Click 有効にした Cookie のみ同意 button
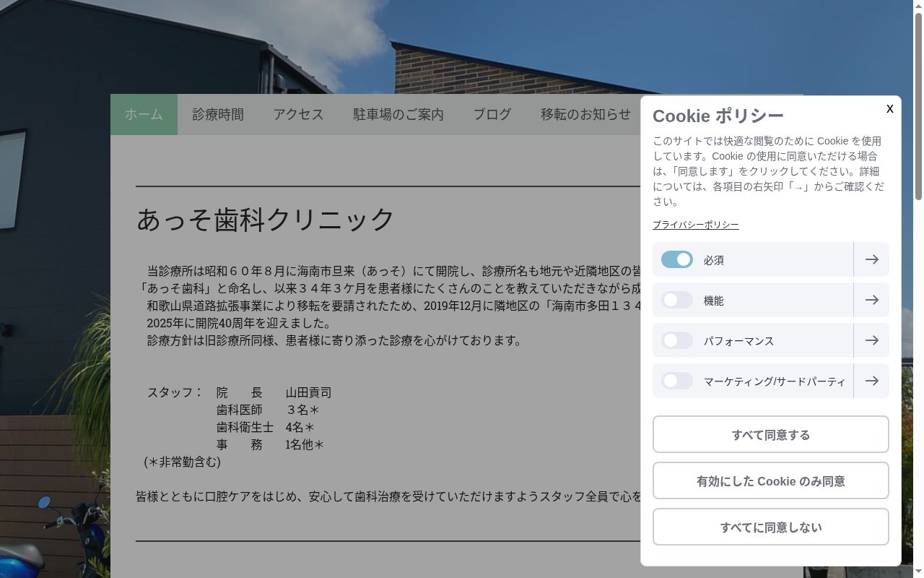 coord(771,480)
